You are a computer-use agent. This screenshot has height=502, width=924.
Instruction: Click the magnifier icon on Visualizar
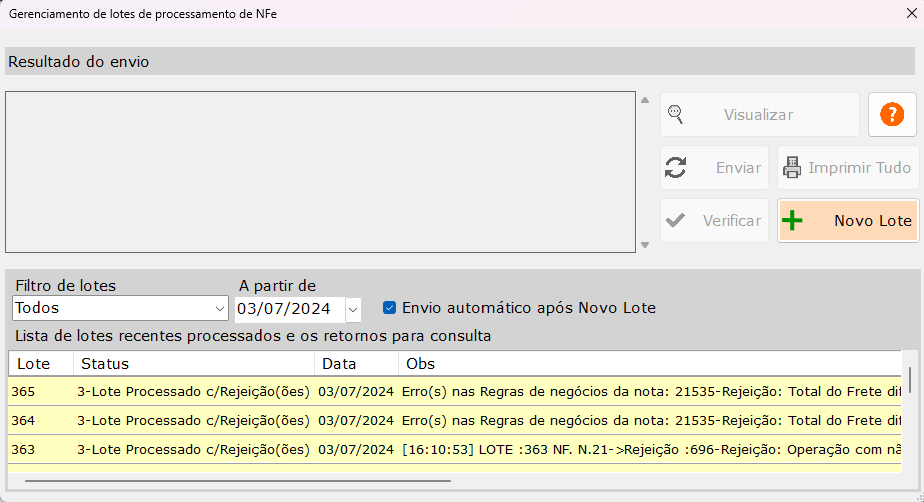[676, 115]
